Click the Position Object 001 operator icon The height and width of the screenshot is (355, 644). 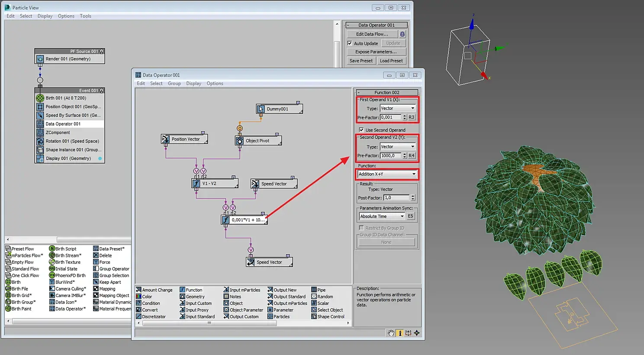40,106
